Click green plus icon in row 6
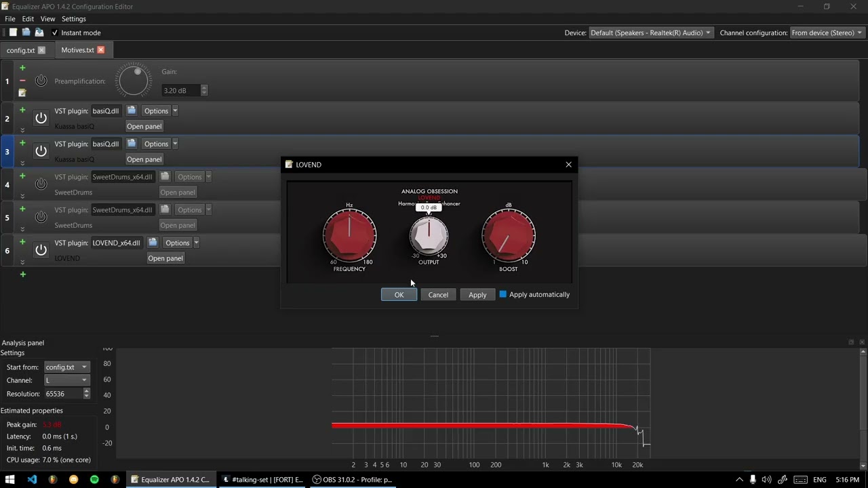868x488 pixels. click(x=22, y=242)
